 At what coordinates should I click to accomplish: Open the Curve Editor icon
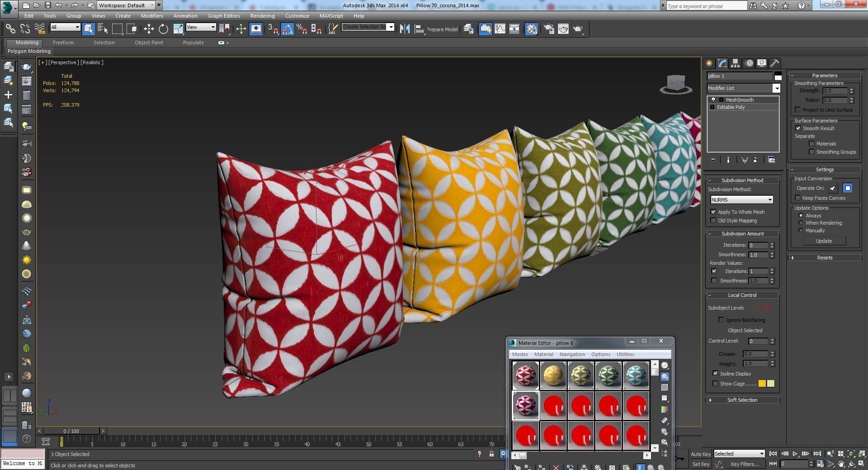(500, 29)
